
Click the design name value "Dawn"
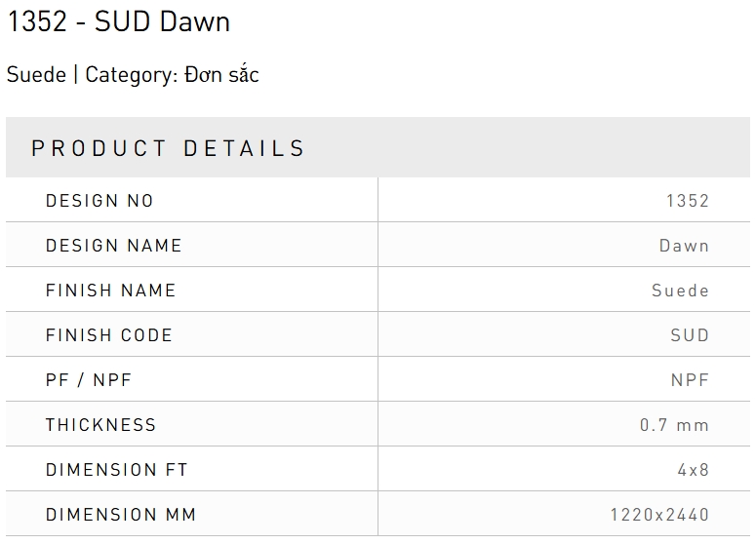coord(684,246)
